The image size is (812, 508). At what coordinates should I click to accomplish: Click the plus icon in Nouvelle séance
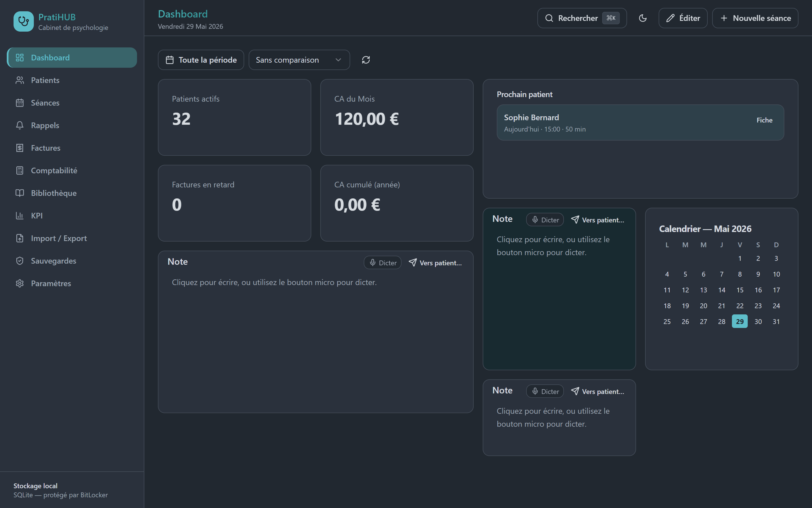724,18
